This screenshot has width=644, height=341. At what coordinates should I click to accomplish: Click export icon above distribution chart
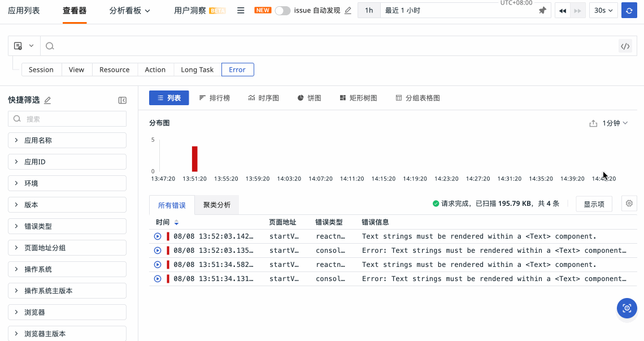[593, 123]
